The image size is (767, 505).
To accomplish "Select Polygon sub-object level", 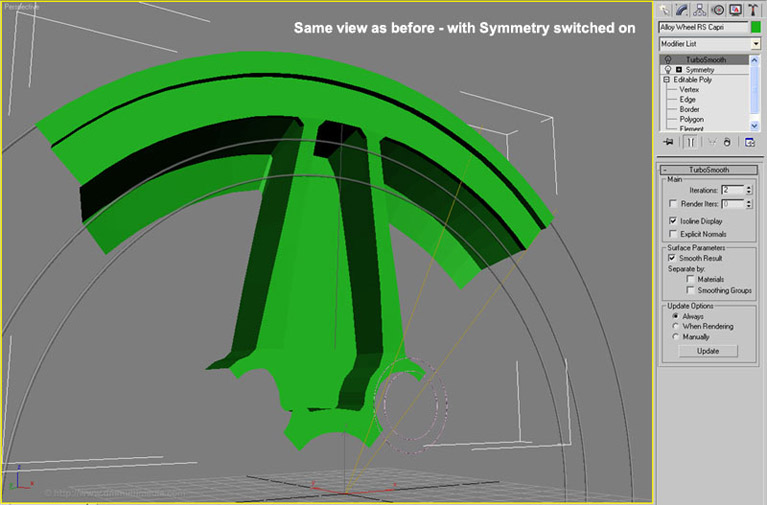I will click(691, 119).
